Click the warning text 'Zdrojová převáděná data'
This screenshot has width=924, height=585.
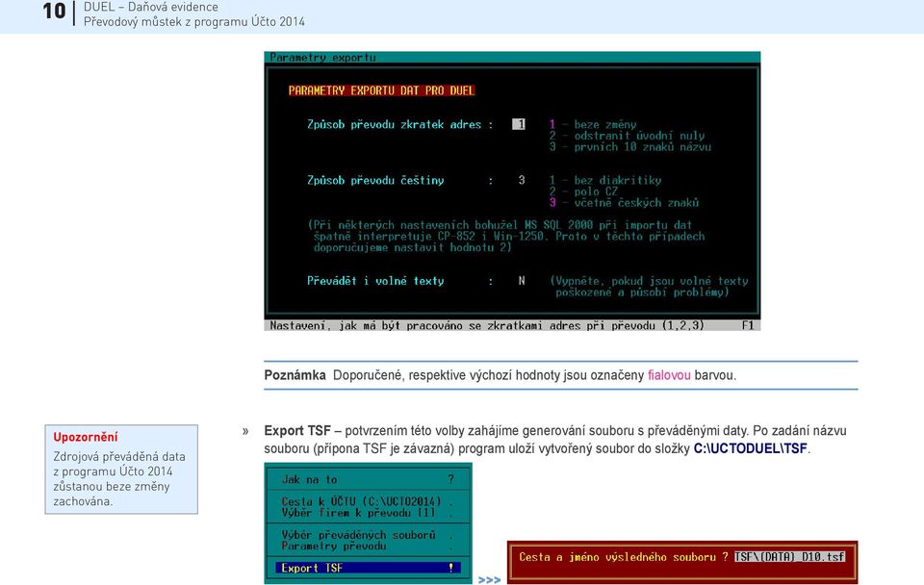119,457
